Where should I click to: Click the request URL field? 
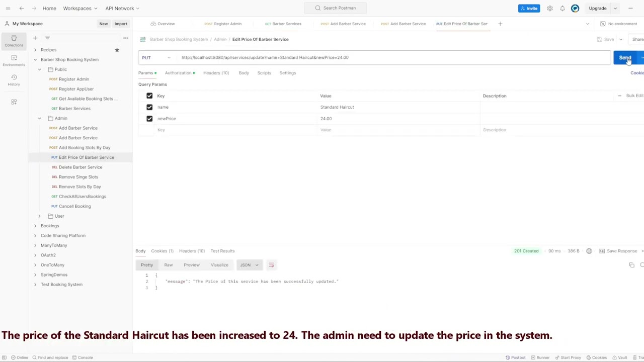point(394,58)
